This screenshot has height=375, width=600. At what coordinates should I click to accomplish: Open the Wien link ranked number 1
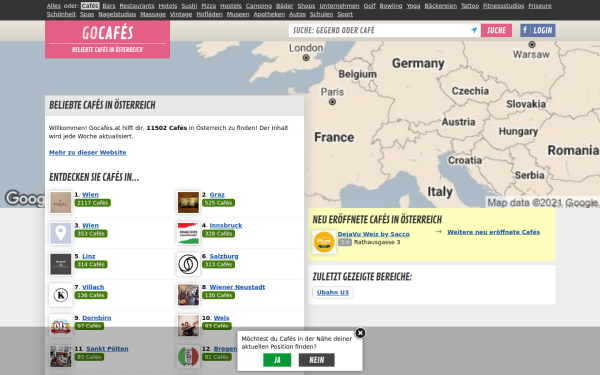[90, 195]
